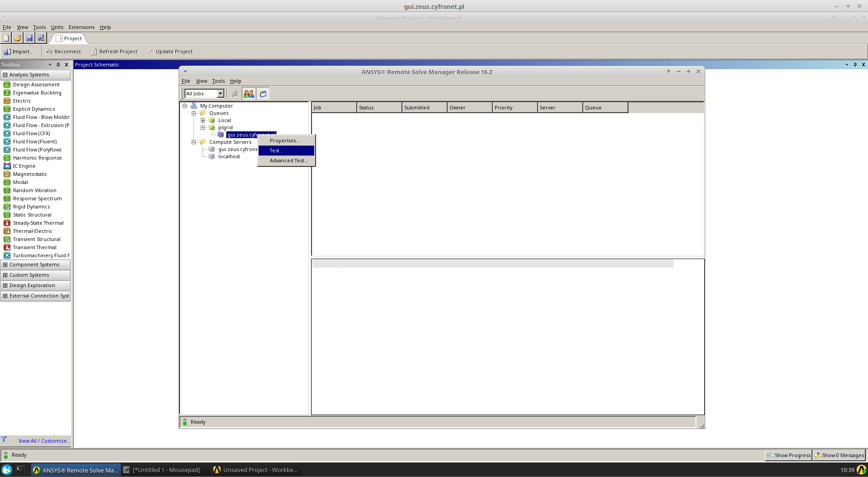The width and height of the screenshot is (868, 477).
Task: Open terminal icon in taskbar
Action: pyautogui.click(x=20, y=470)
